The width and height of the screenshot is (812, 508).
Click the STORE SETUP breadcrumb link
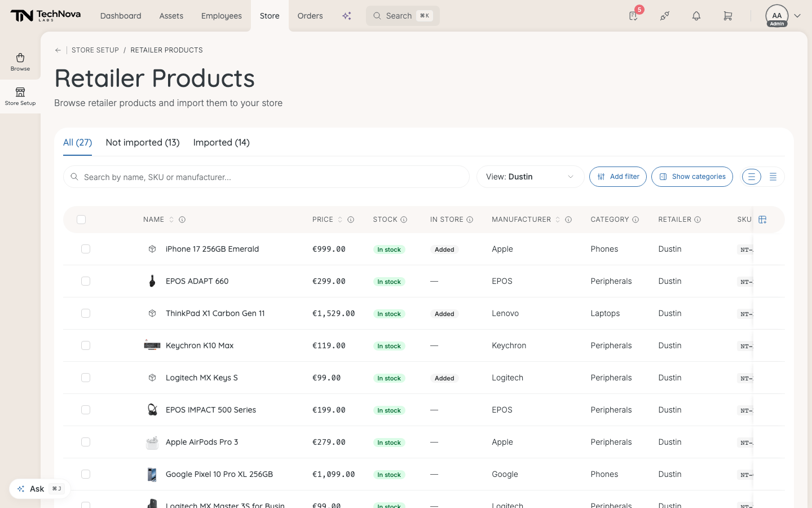(x=95, y=50)
